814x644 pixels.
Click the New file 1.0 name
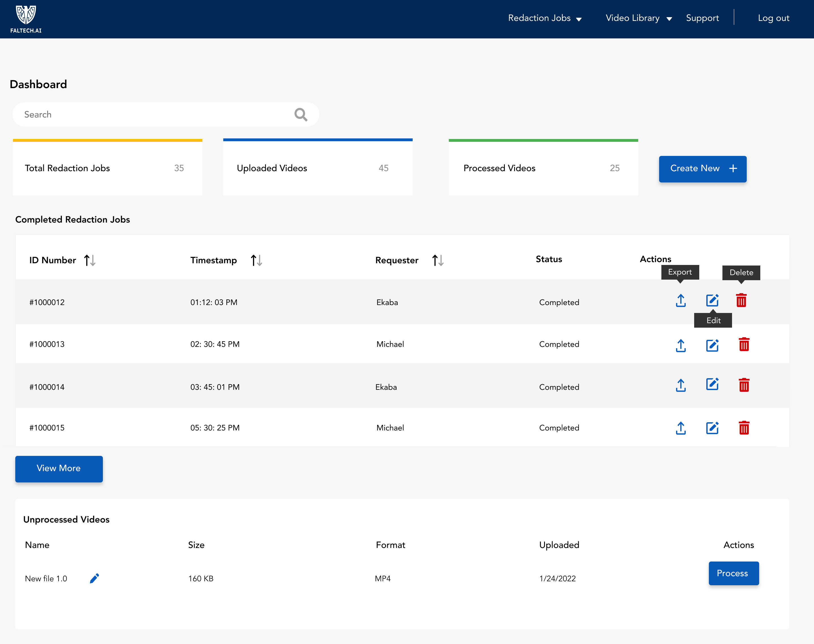[46, 579]
